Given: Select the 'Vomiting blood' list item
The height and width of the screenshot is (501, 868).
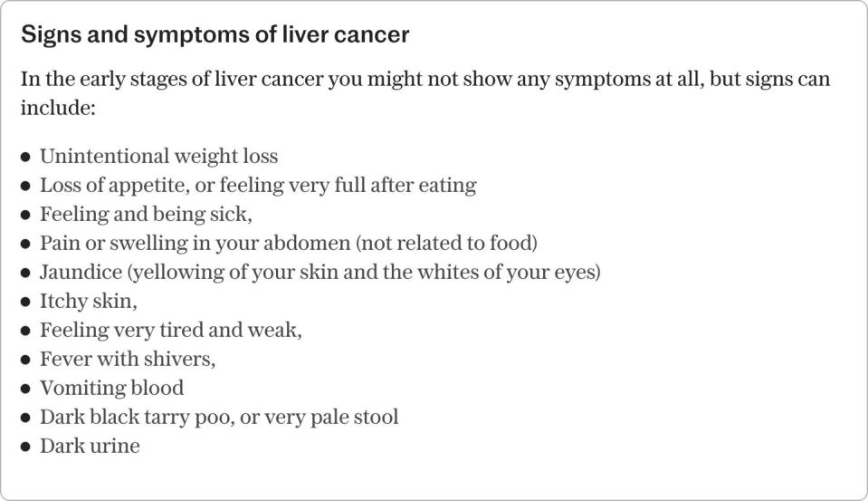Looking at the screenshot, I should (x=111, y=388).
